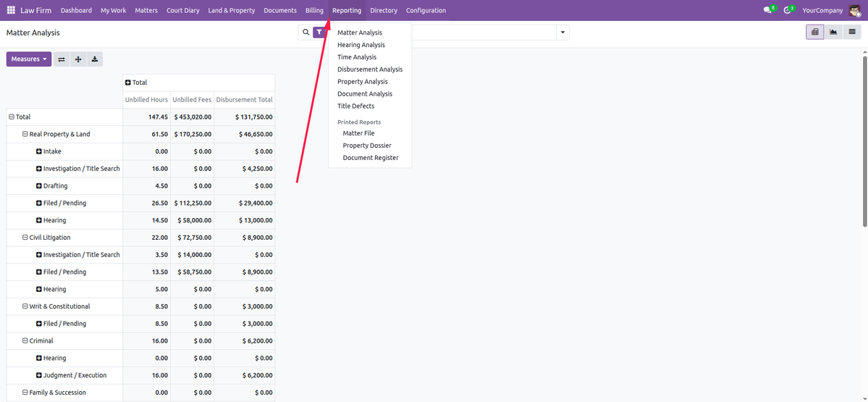This screenshot has width=868, height=402.
Task: Open the My Work menu
Action: [114, 11]
